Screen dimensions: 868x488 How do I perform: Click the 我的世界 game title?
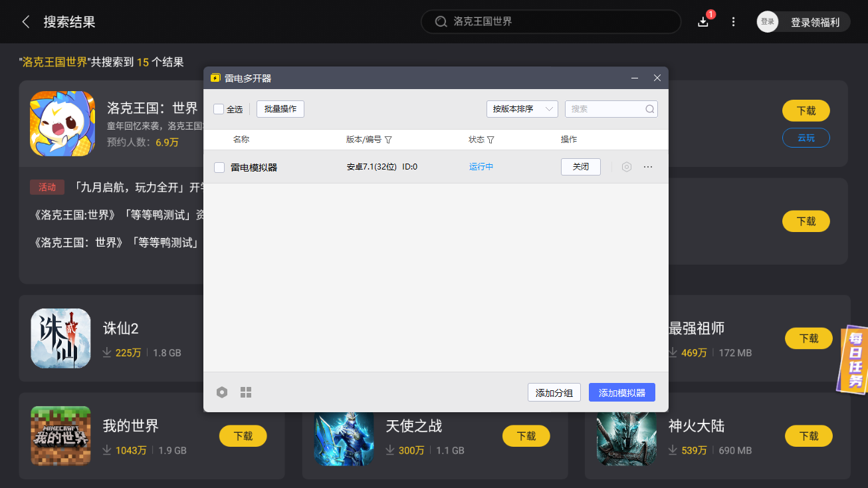131,426
